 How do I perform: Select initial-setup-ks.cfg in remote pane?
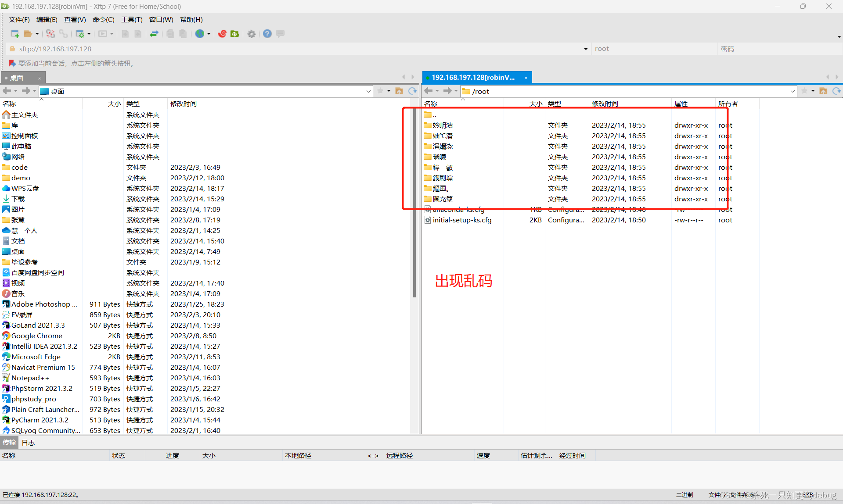462,220
